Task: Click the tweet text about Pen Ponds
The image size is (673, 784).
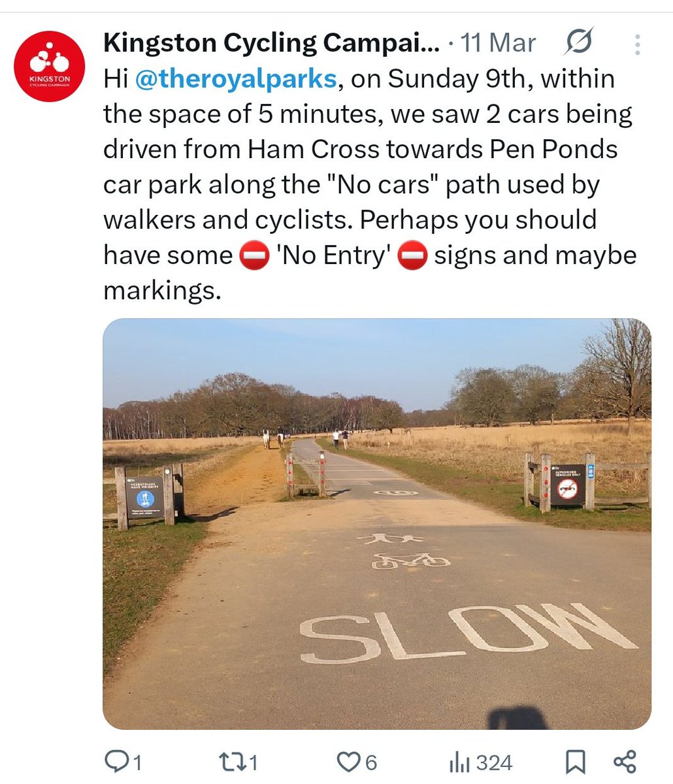Action: coord(370,185)
